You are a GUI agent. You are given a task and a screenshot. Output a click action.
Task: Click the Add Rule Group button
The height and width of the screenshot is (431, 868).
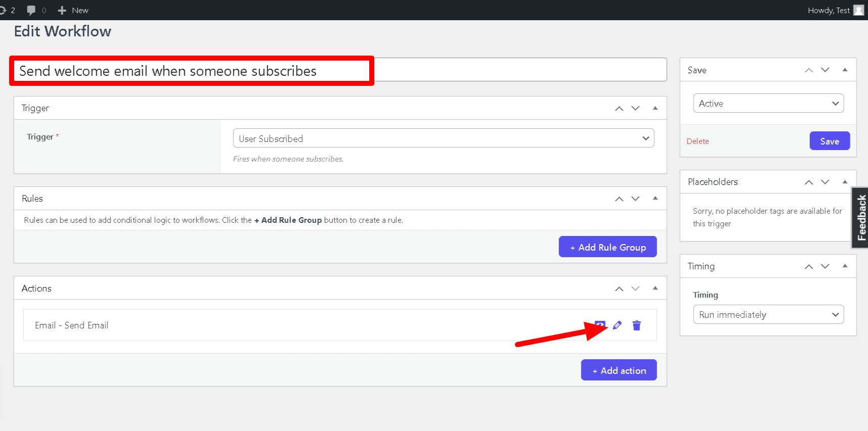[x=607, y=247]
